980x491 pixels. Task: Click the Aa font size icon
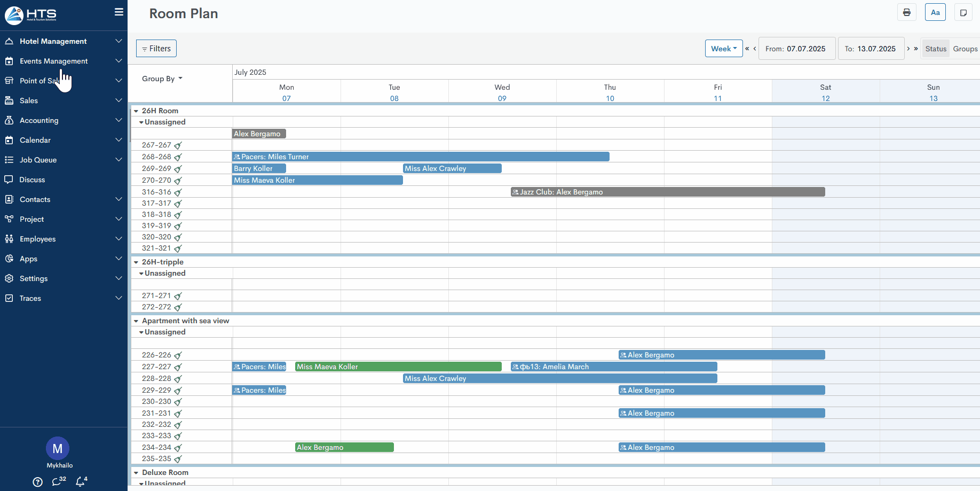[935, 12]
